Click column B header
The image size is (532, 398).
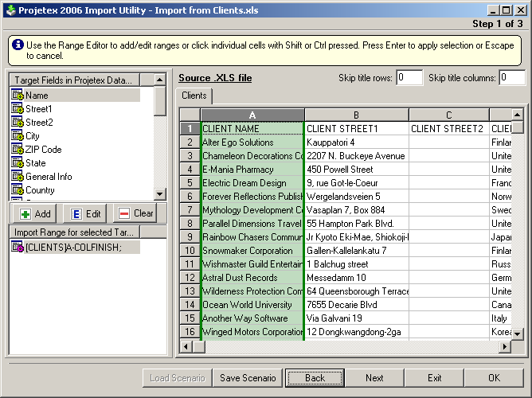pyautogui.click(x=356, y=115)
